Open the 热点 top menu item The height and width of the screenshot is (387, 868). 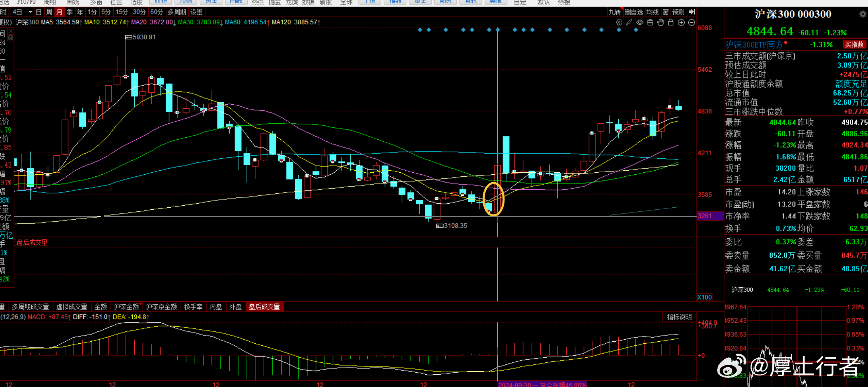click(x=258, y=2)
